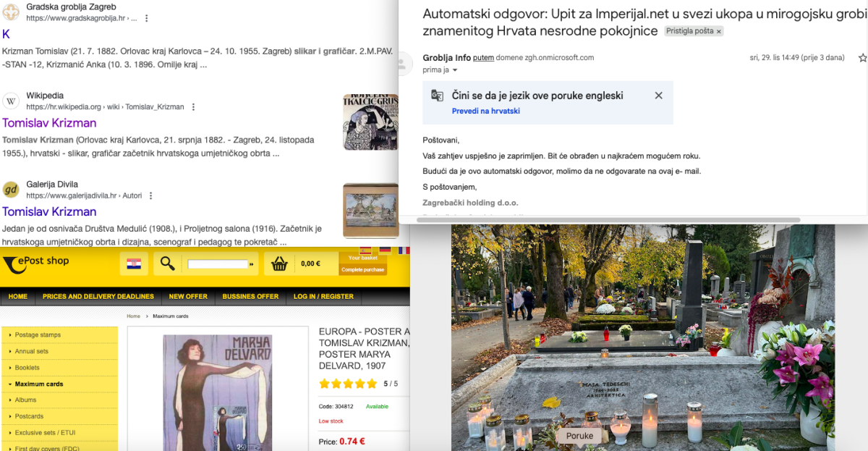Open Tomislav Krizman Wikipedia result link
Image resolution: width=868 pixels, height=451 pixels.
(x=49, y=123)
